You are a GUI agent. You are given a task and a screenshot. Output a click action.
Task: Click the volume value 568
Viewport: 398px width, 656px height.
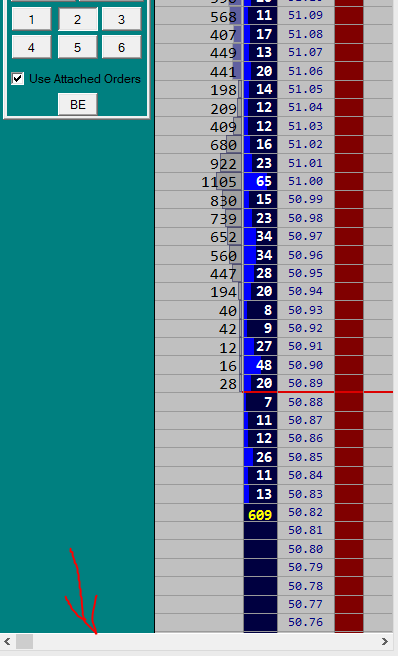click(223, 17)
